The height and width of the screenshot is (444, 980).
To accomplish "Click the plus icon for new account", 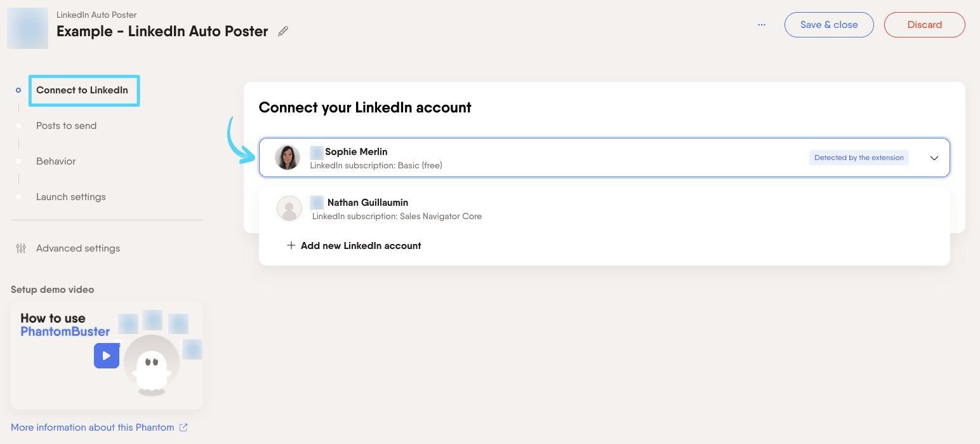I will [291, 245].
